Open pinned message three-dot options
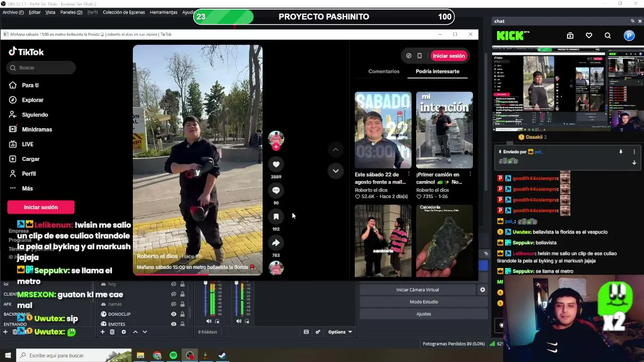The height and width of the screenshot is (362, 644). 634,152
